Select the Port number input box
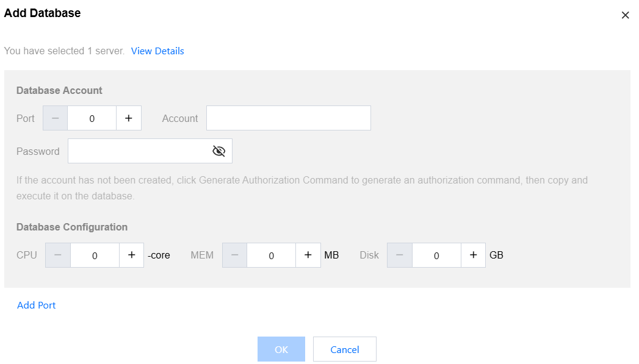This screenshot has height=364, width=639. (92, 118)
